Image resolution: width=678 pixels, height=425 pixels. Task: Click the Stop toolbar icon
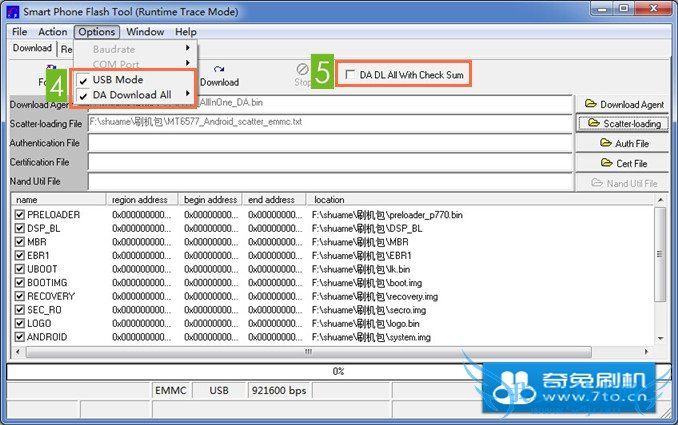pyautogui.click(x=302, y=69)
